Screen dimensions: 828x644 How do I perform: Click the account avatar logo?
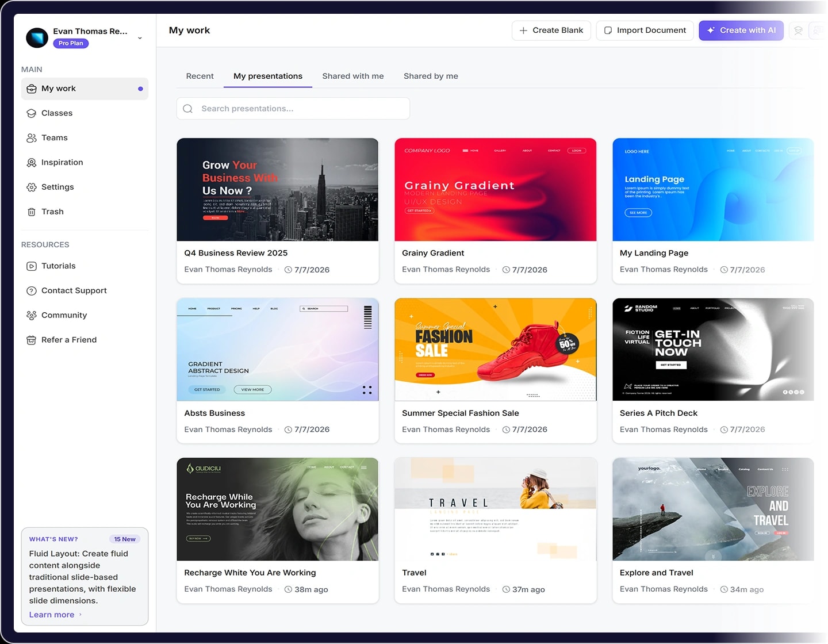pyautogui.click(x=37, y=38)
